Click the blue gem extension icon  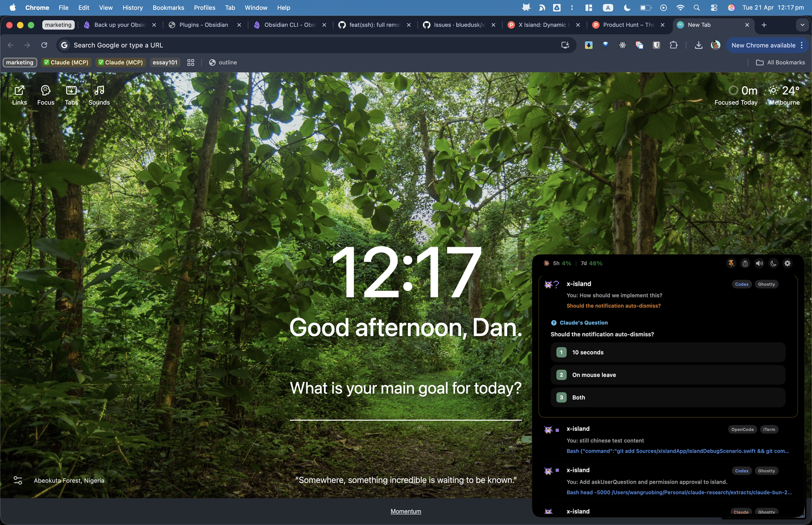pos(606,45)
